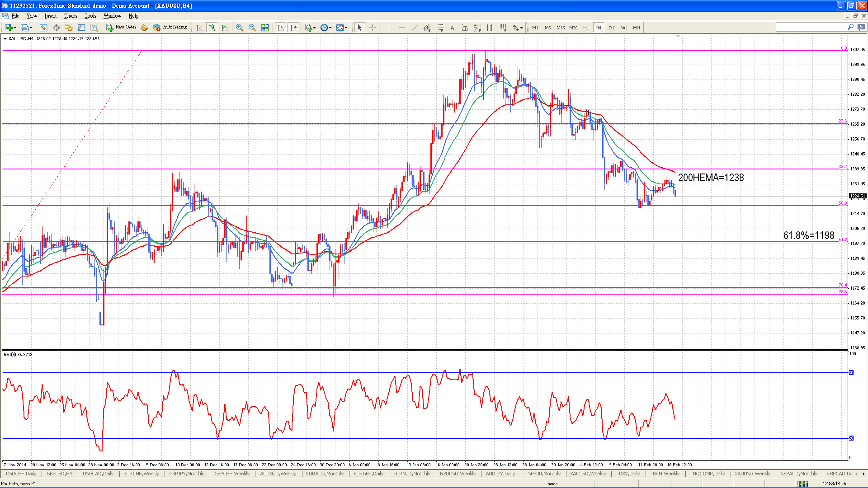Image resolution: width=868 pixels, height=488 pixels.
Task: Open the File menu
Action: coord(15,16)
